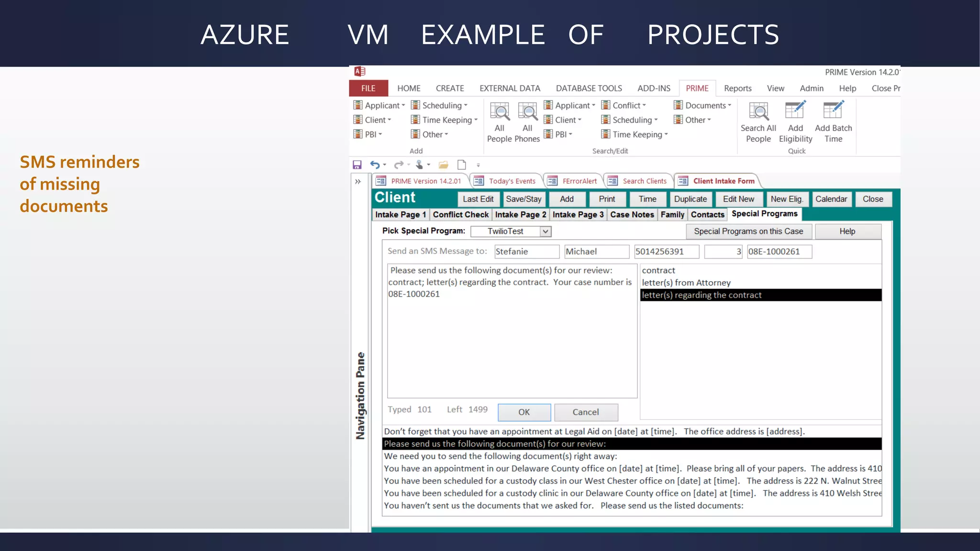Click the Save icon in quick access toolbar

coord(357,165)
